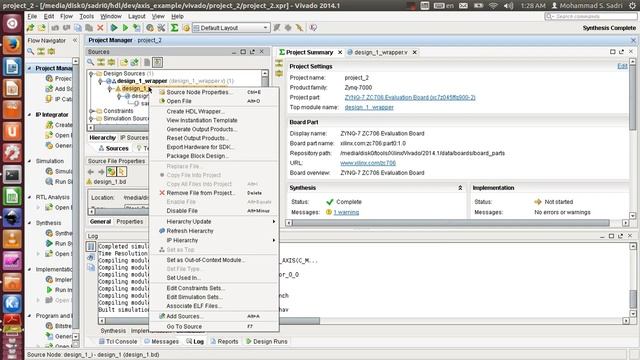The width and height of the screenshot is (640, 360).
Task: Collapse the Flow Navigator with double-arrow icon
Action: [x=75, y=40]
